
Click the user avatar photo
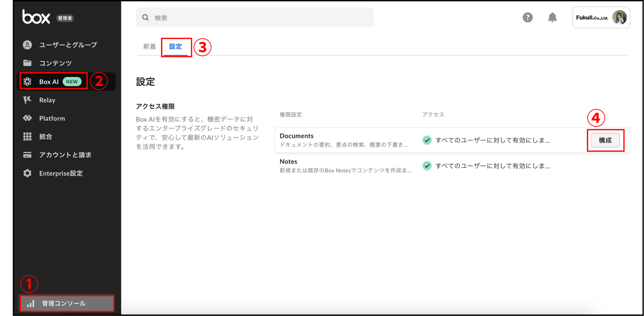[619, 17]
